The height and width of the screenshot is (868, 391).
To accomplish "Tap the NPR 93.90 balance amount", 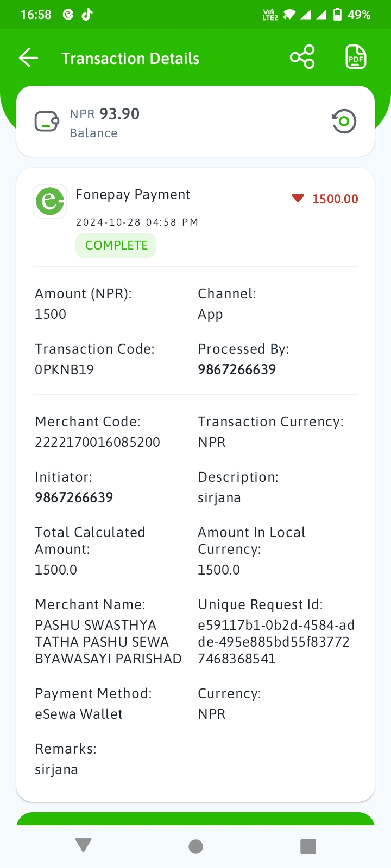I will click(x=105, y=114).
